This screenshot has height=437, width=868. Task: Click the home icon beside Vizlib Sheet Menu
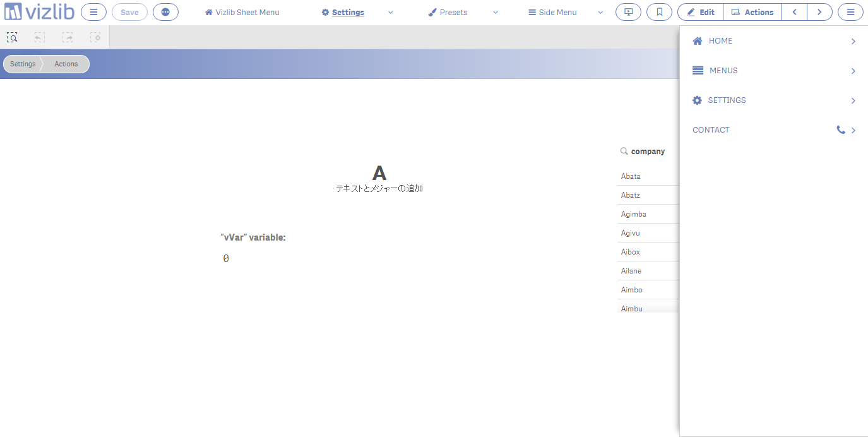pyautogui.click(x=208, y=11)
